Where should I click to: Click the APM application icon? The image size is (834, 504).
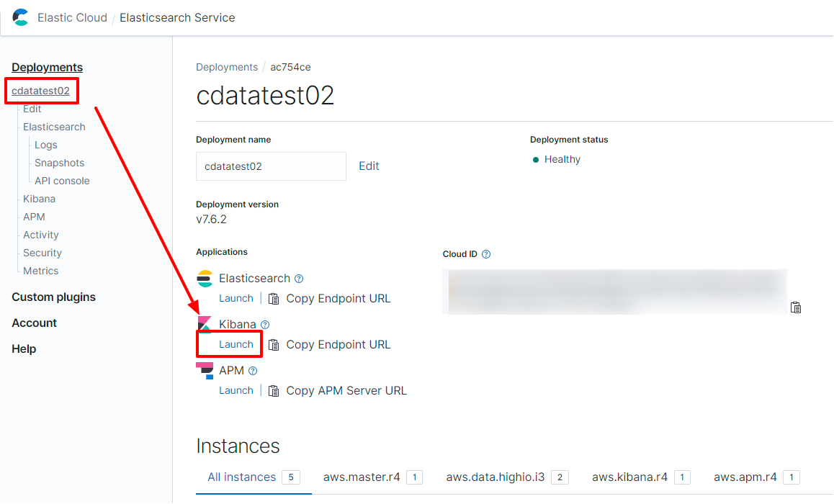(205, 371)
